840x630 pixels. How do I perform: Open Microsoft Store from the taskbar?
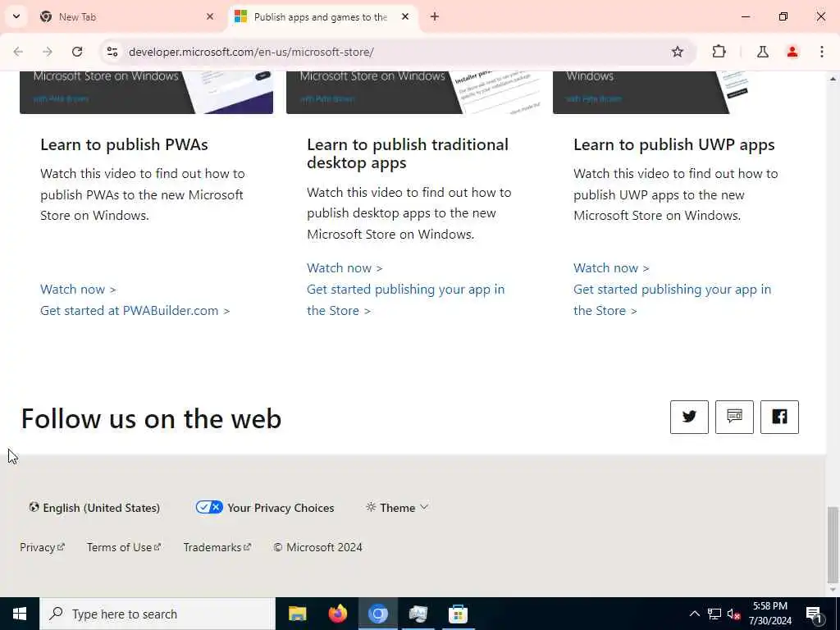(x=458, y=614)
